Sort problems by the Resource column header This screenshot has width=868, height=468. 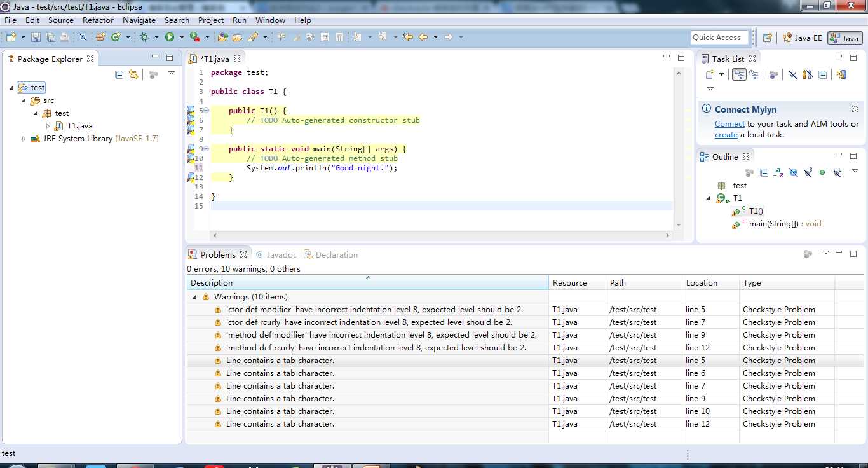(x=577, y=283)
